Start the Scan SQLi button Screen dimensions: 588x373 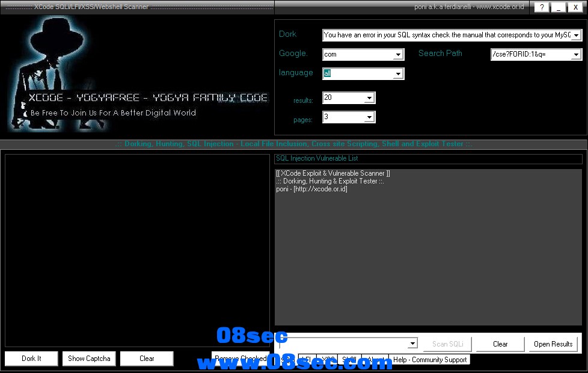click(x=447, y=344)
